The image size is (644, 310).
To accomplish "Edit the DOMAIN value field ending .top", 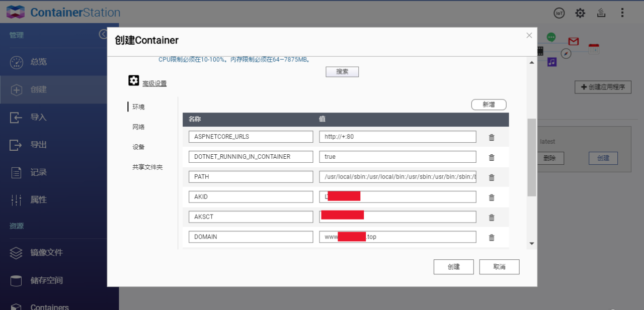I will [x=397, y=237].
